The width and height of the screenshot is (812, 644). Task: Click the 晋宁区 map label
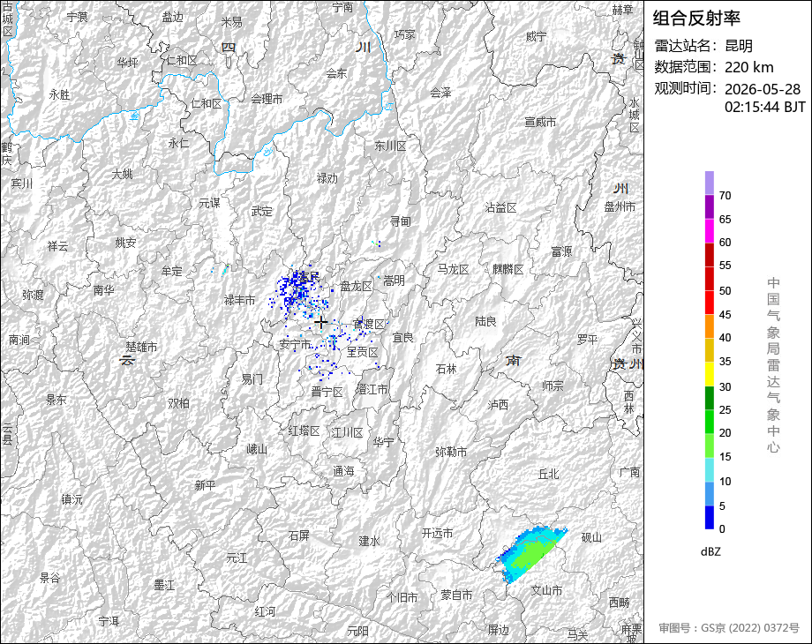327,392
